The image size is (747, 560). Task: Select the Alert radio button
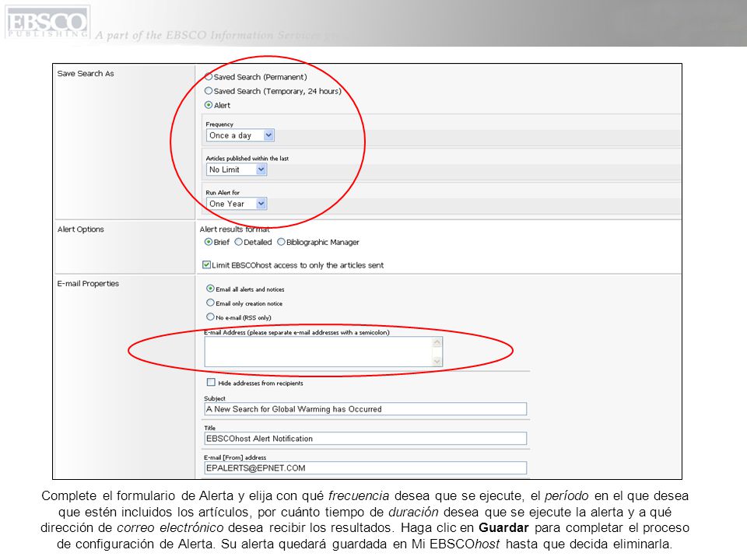pos(209,105)
